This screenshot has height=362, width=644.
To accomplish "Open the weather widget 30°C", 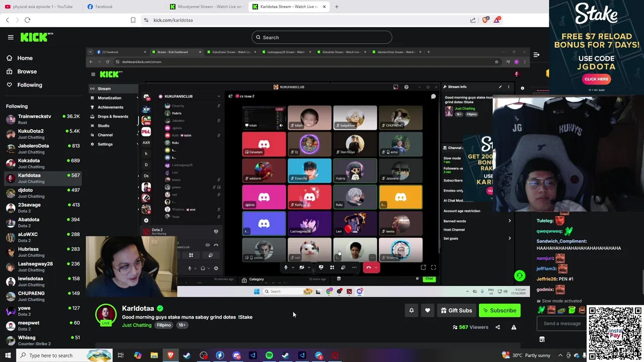I will (x=526, y=355).
